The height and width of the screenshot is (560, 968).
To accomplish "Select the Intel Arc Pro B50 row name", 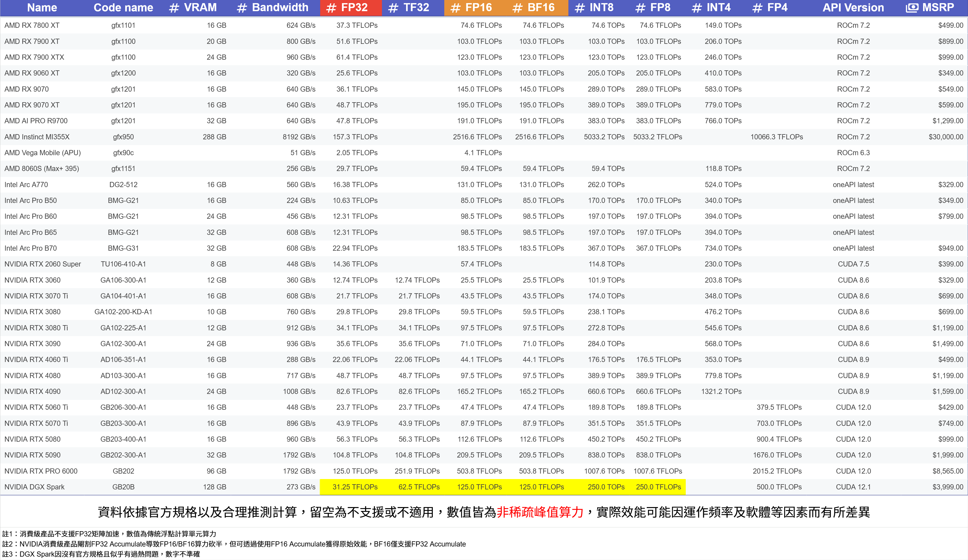I will coord(30,200).
